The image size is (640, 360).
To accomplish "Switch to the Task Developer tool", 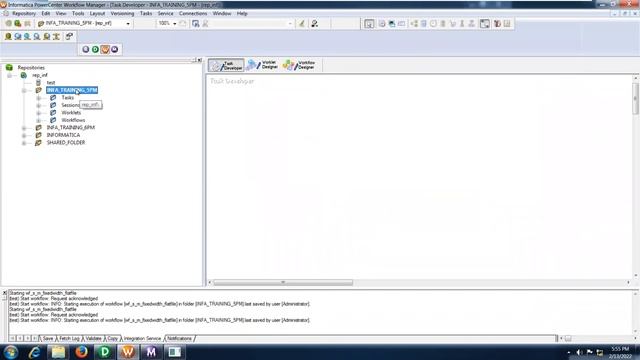I will pyautogui.click(x=227, y=65).
